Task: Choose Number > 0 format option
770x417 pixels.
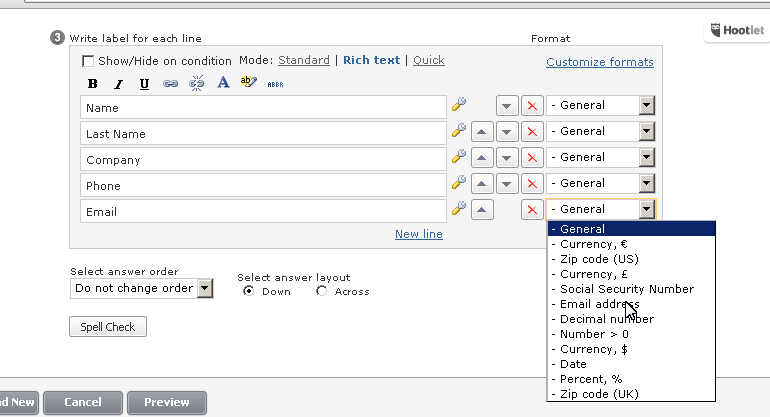Action: click(x=632, y=334)
